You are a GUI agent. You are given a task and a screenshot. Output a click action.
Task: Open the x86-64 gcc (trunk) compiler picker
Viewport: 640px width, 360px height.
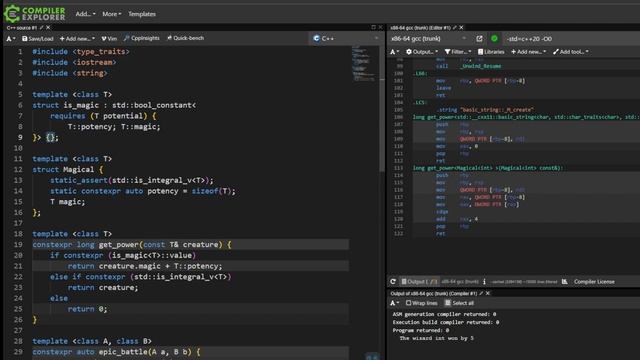click(x=429, y=39)
